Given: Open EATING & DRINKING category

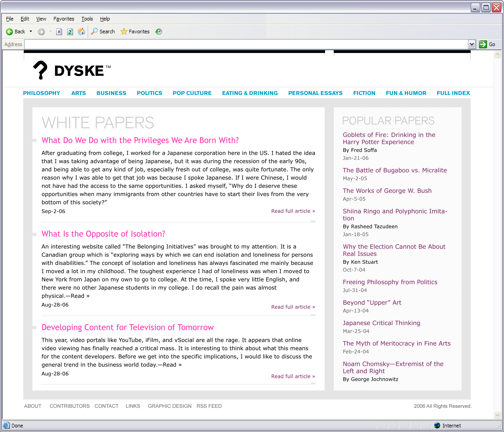Looking at the screenshot, I should click(x=250, y=93).
